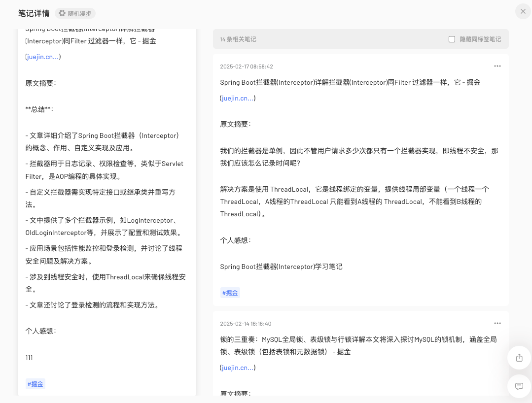Click the 2025-02-17 08:58:42 timestamp
This screenshot has width=532, height=403.
click(x=246, y=67)
